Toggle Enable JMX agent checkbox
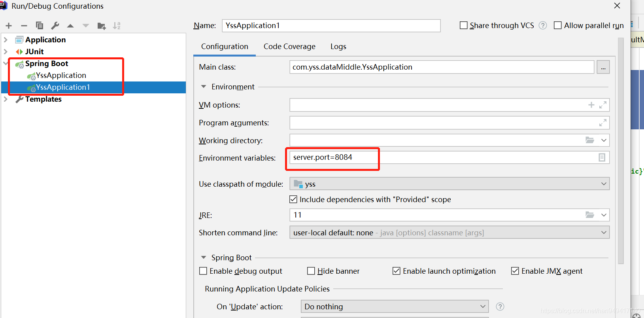This screenshot has width=644, height=318. (515, 271)
